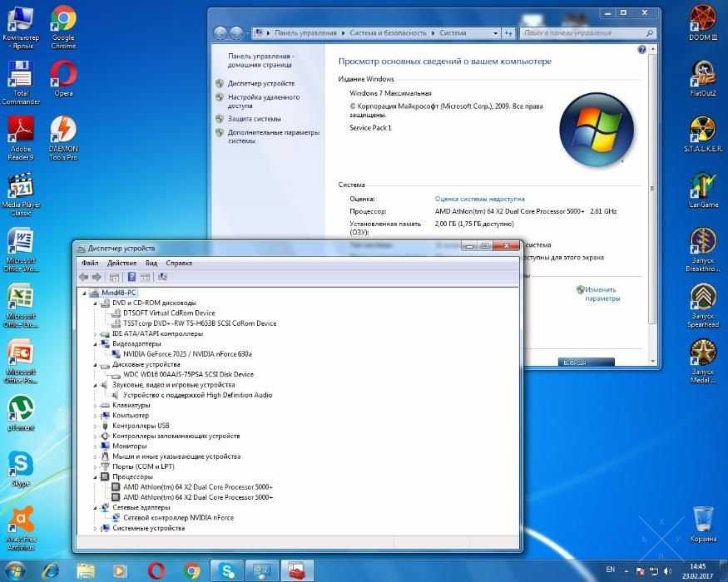Collapse the Mind48-PC root node

click(85, 293)
